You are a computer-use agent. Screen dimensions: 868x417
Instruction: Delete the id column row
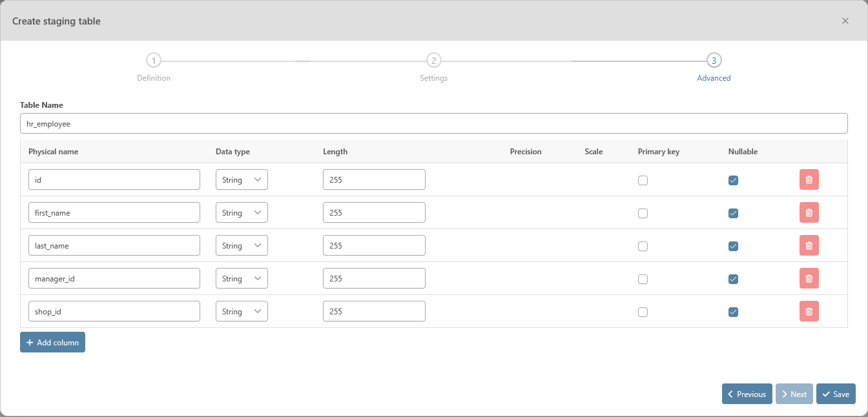[809, 180]
